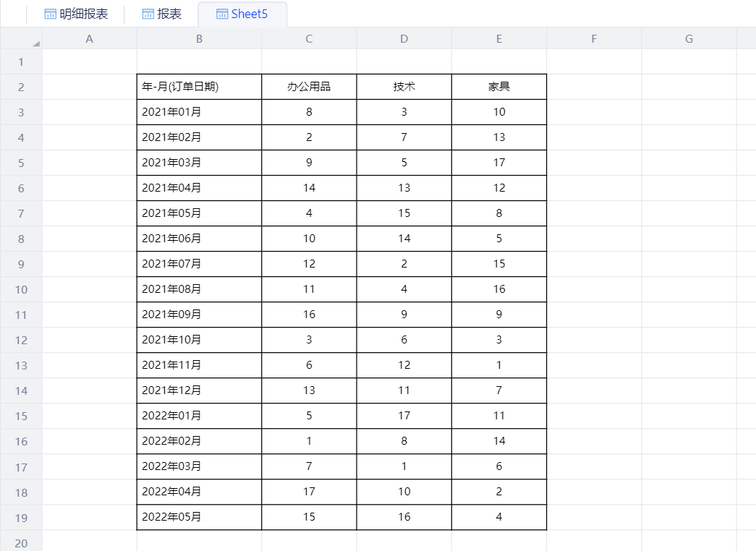Viewport: 756px width, 551px height.
Task: Click the 技术 header cell
Action: pyautogui.click(x=404, y=87)
